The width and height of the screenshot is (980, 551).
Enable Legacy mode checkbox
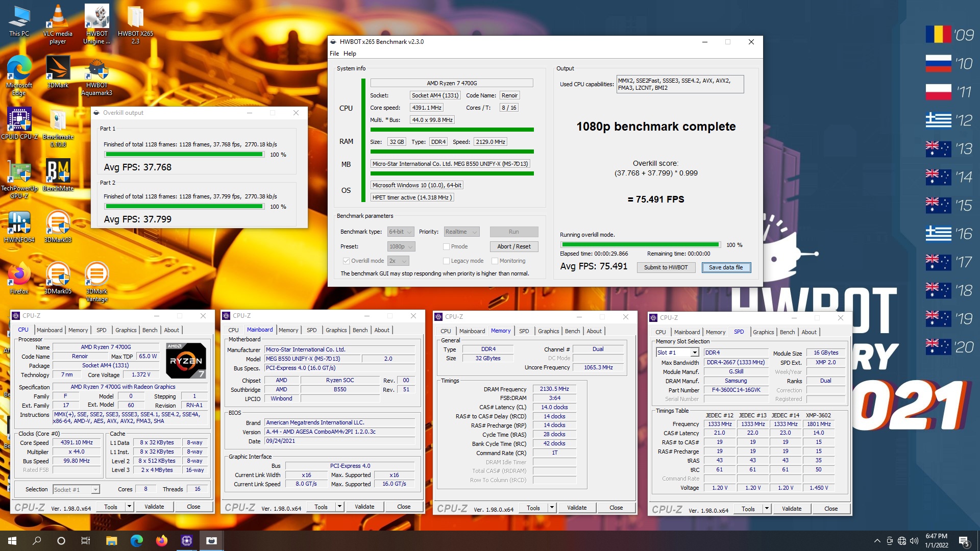446,261
